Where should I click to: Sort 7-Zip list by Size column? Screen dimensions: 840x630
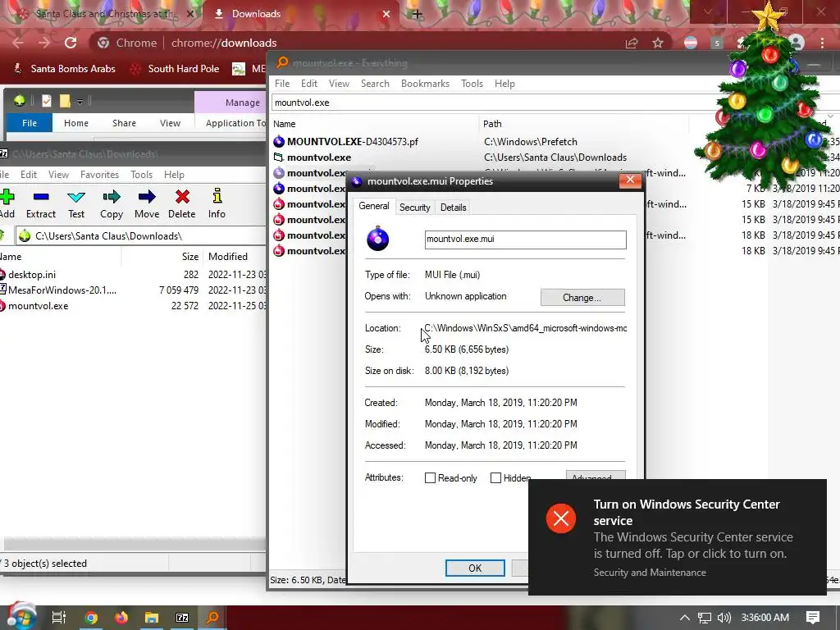(190, 257)
